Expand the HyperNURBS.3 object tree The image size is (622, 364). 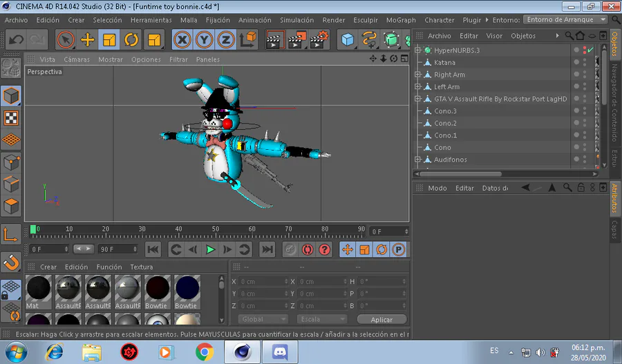417,50
